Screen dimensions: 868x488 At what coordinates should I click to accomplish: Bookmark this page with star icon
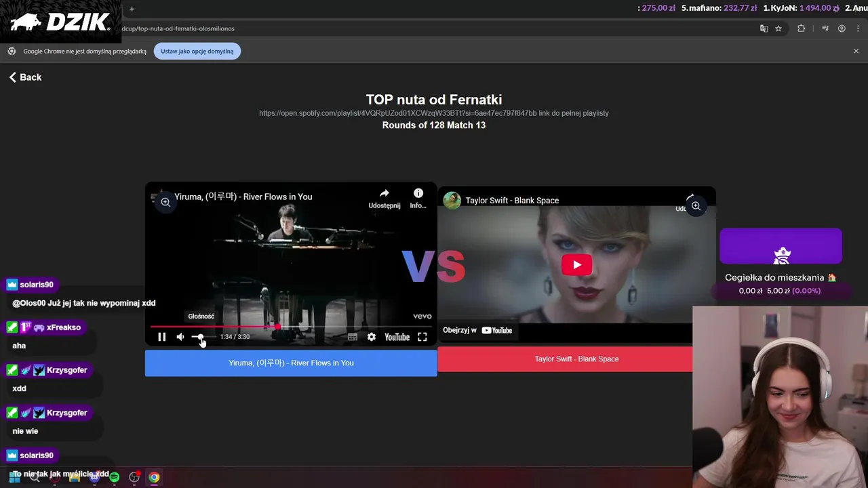(778, 28)
